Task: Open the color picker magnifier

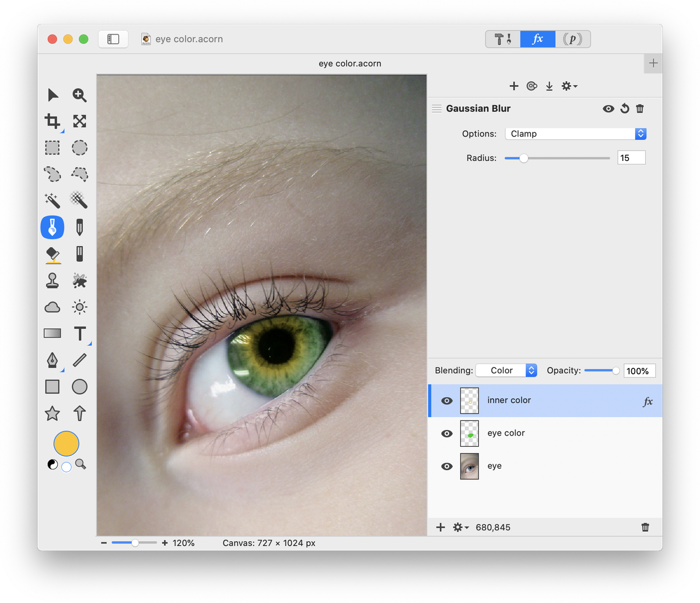Action: pyautogui.click(x=80, y=465)
